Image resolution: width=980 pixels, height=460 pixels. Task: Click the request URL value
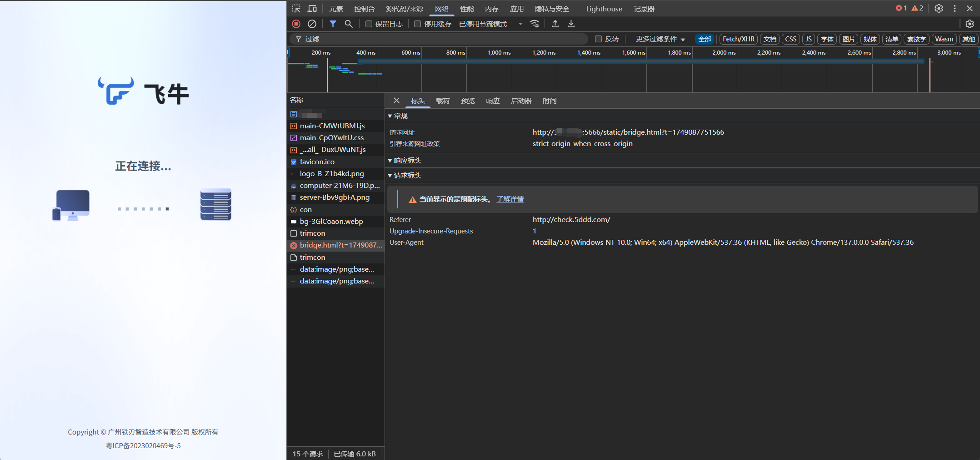pos(628,132)
